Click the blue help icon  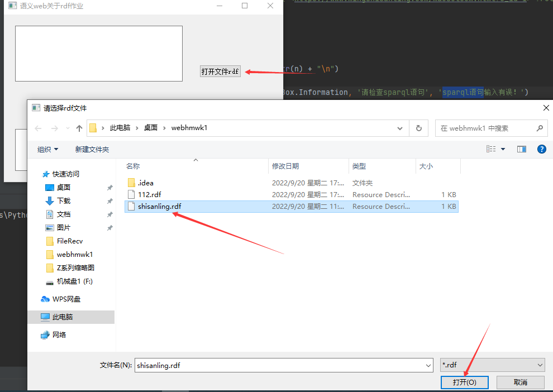click(542, 149)
